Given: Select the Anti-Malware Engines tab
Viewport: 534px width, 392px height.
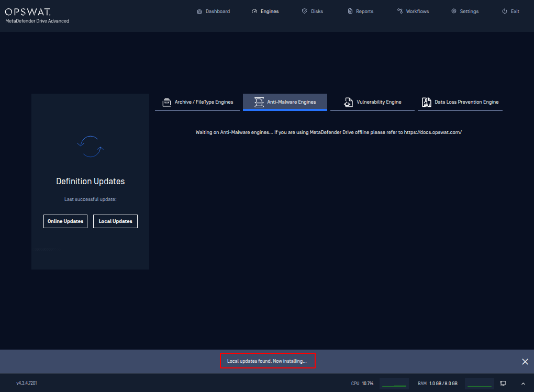Looking at the screenshot, I should pos(285,102).
